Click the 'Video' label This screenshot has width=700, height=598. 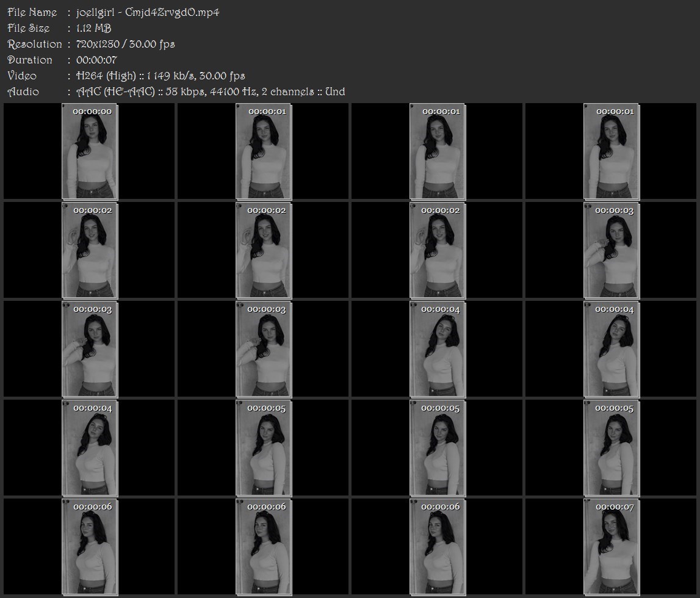22,76
